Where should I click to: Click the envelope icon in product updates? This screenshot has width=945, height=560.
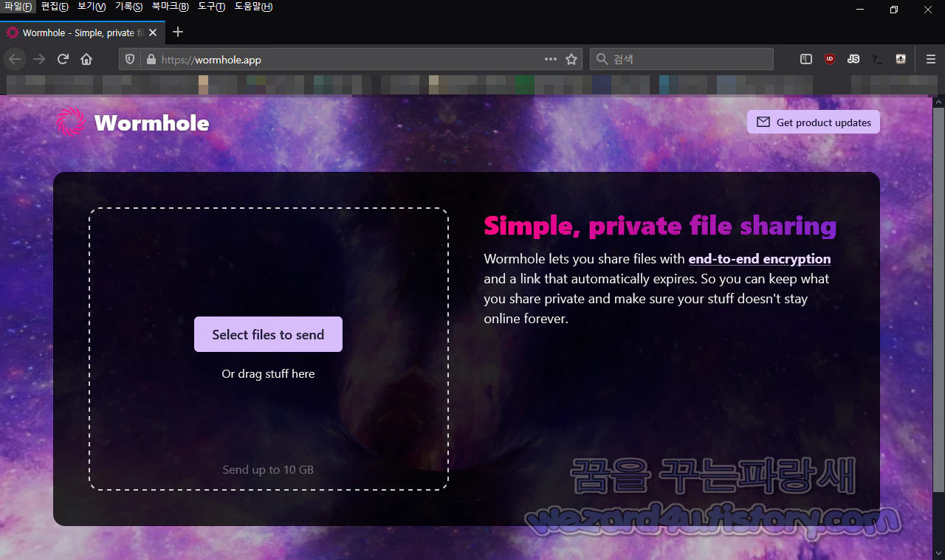tap(763, 122)
